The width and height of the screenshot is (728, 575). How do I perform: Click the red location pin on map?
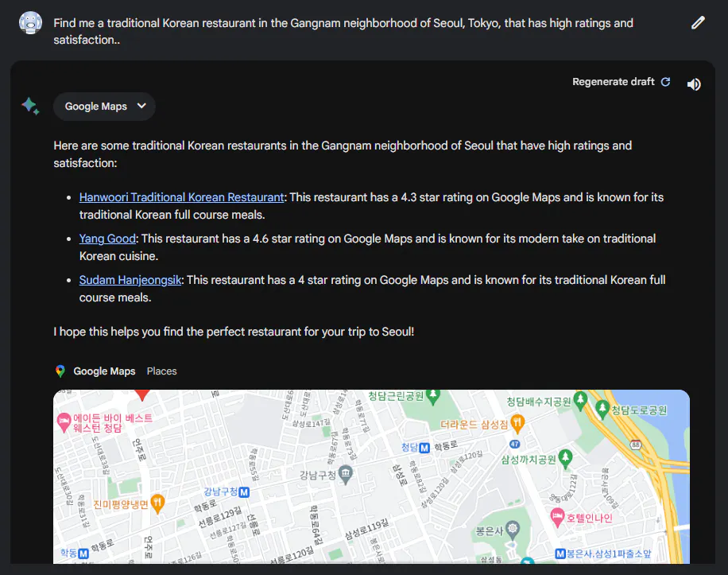point(142,394)
